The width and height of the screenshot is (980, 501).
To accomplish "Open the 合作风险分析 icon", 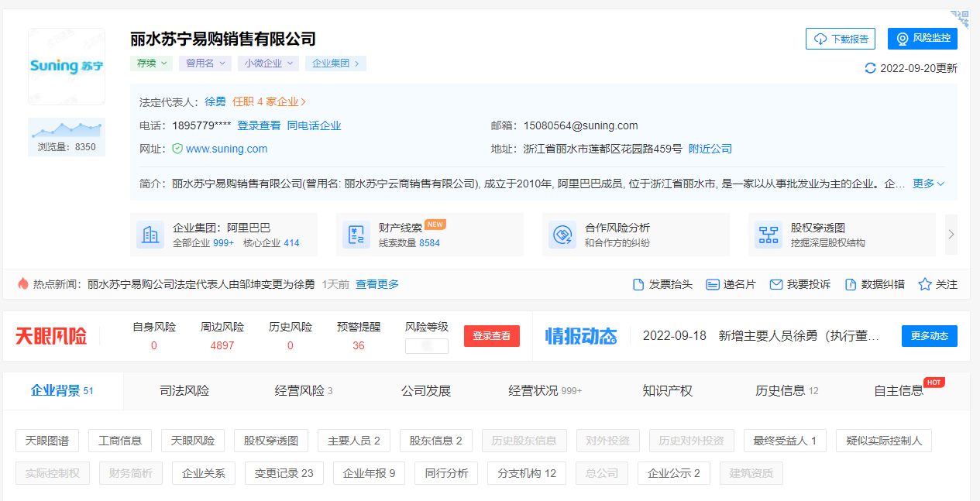I will pyautogui.click(x=562, y=235).
